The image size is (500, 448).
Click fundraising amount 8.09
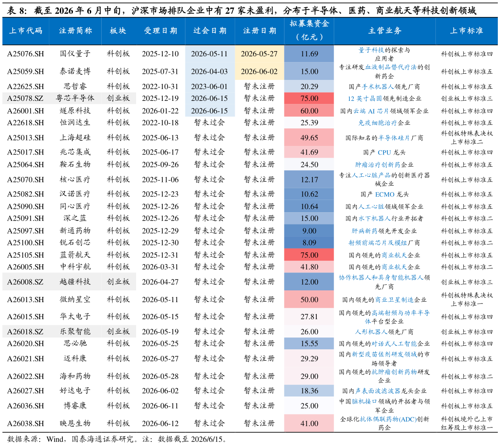309,243
